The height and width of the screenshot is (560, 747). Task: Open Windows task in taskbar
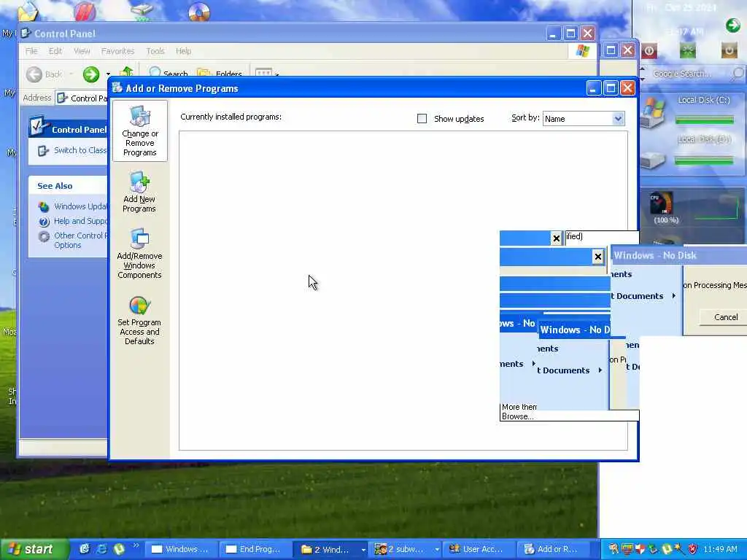point(181,550)
